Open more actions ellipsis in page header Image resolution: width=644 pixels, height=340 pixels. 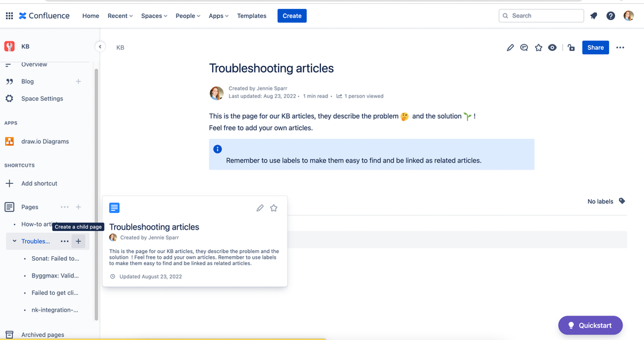click(620, 48)
